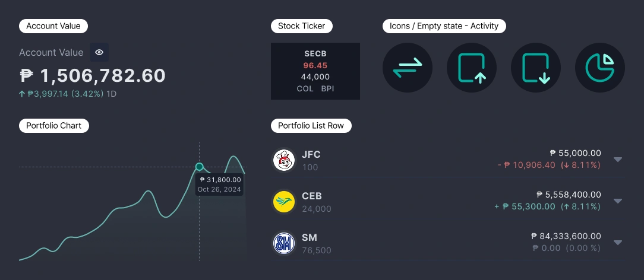Click the Jollibee JFC logo

click(283, 160)
